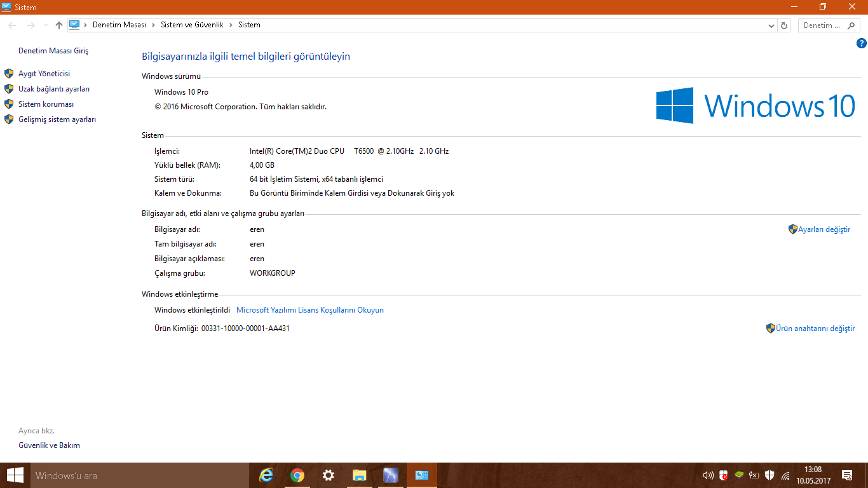Open Aygıt Yöneticisi from the sidebar
The height and width of the screenshot is (488, 868).
[44, 74]
